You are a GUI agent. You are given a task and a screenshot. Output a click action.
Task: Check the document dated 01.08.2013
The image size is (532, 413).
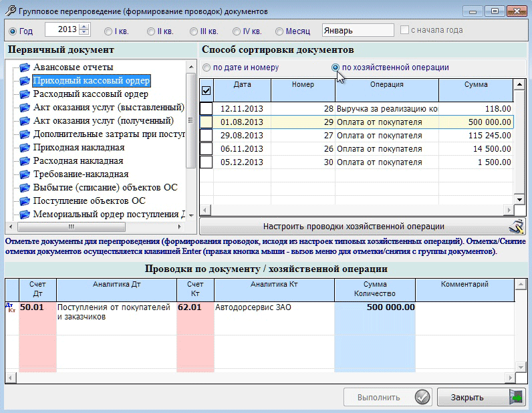pyautogui.click(x=207, y=122)
